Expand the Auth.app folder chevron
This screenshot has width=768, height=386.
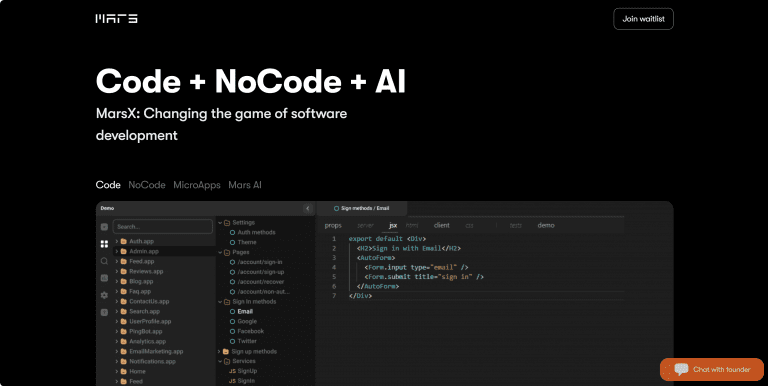pos(117,241)
